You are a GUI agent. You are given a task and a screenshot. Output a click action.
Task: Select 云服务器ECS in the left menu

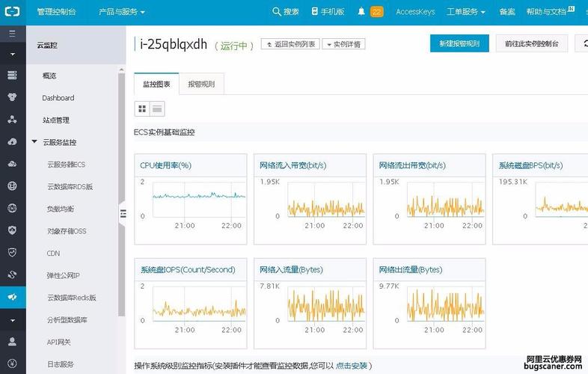click(x=67, y=165)
